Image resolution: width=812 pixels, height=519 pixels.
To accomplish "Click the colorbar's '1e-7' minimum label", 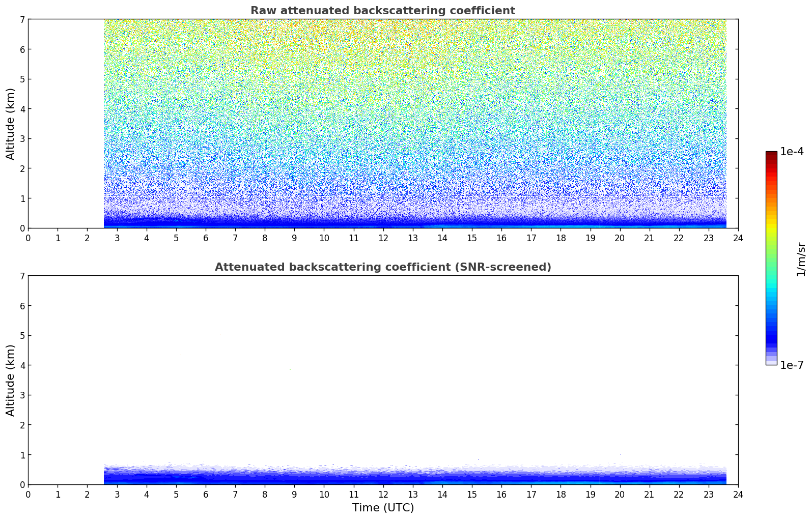I will click(791, 365).
